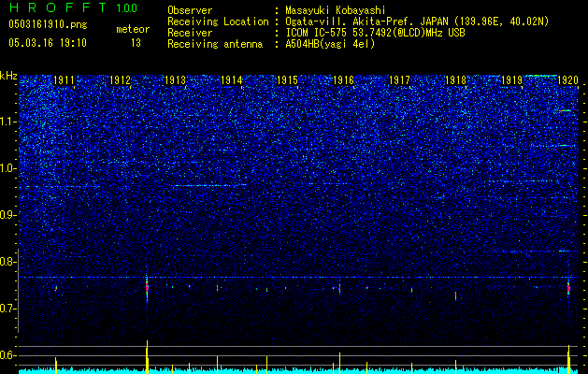The height and width of the screenshot is (374, 588).
Task: Click the date stamp 05.03.16 19:10
Action: 48,43
